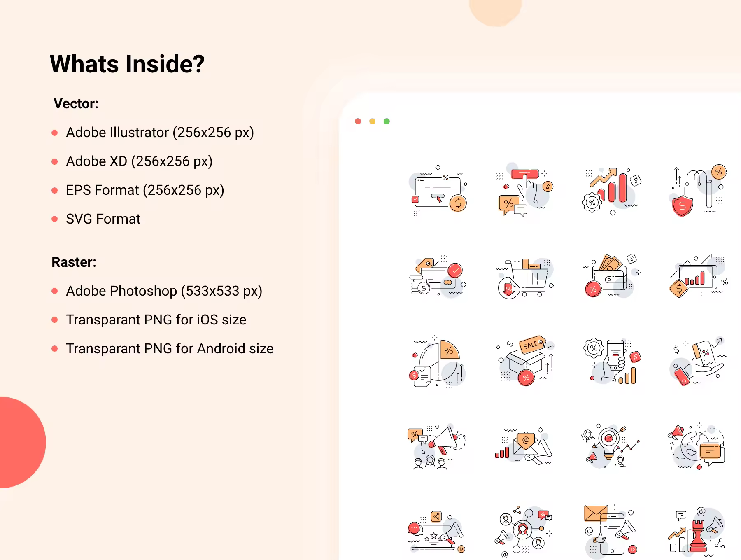The height and width of the screenshot is (560, 741).
Task: Click the web browser with dollar coin icon
Action: tap(438, 191)
